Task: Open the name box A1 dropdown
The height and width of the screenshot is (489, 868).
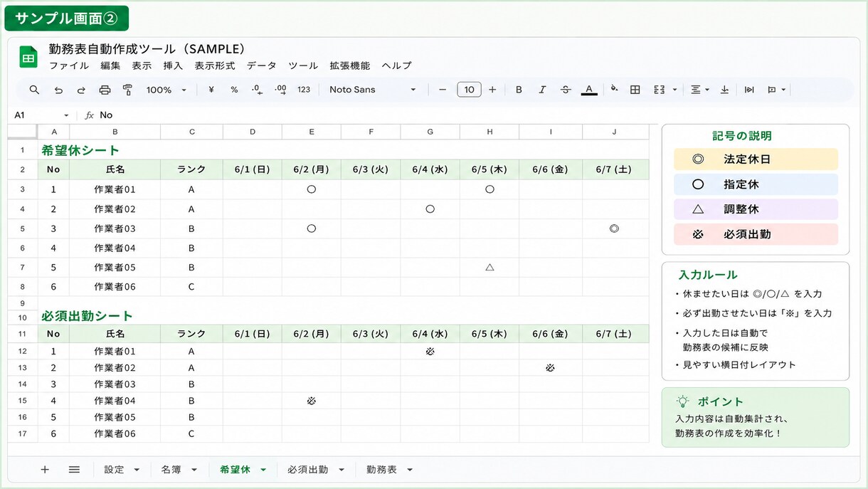Action: tap(66, 115)
